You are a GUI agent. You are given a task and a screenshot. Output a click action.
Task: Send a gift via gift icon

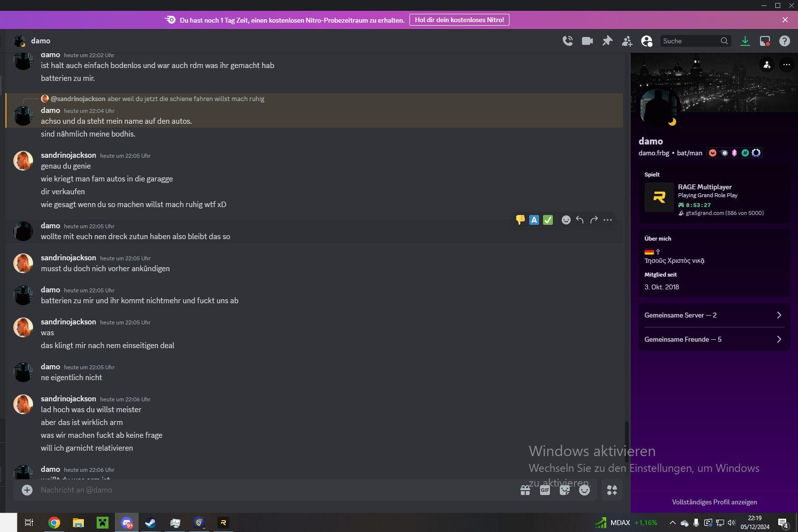tap(525, 490)
